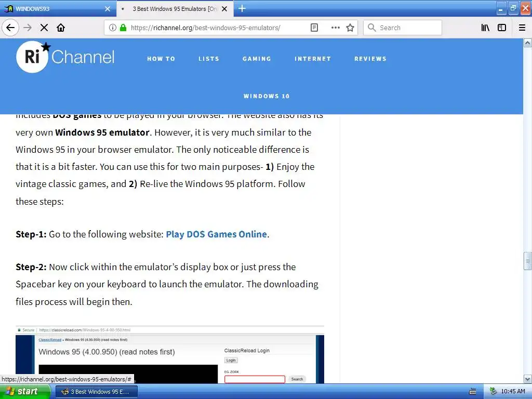Select the 3 Best Windows 95 Emulators tab

(x=175, y=8)
